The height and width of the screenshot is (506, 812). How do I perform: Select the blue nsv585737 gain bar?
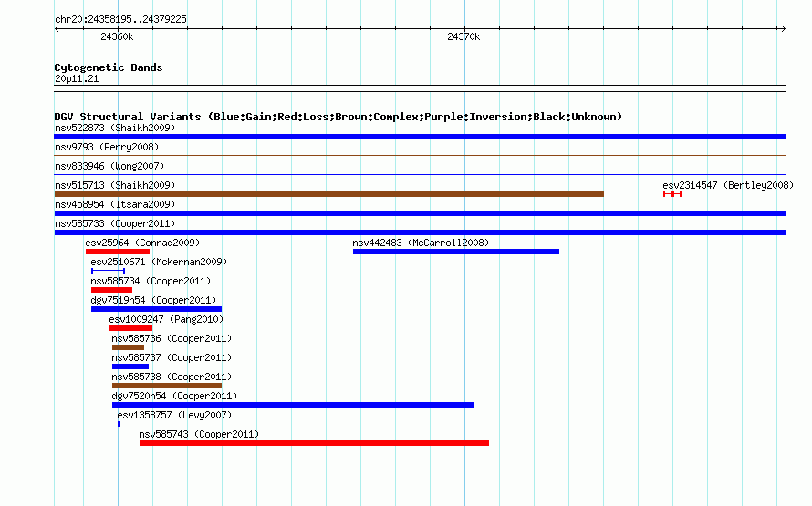130,367
